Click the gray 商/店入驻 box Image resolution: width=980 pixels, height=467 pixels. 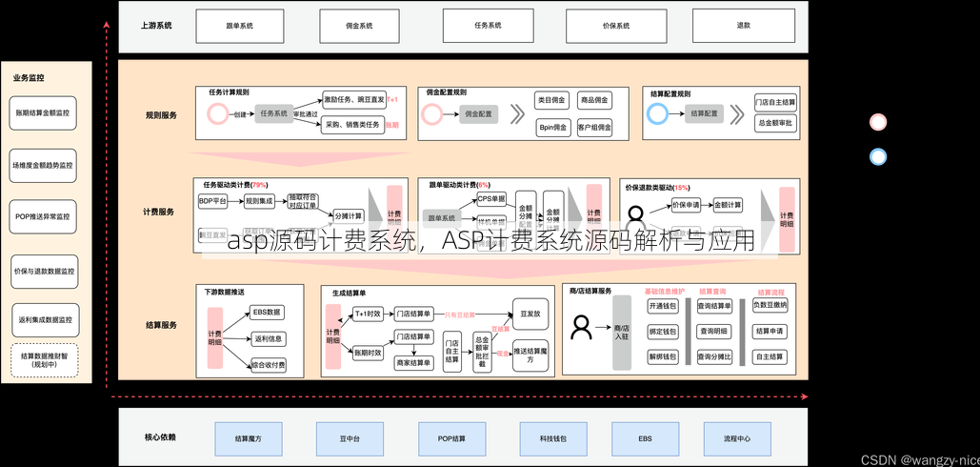point(623,333)
